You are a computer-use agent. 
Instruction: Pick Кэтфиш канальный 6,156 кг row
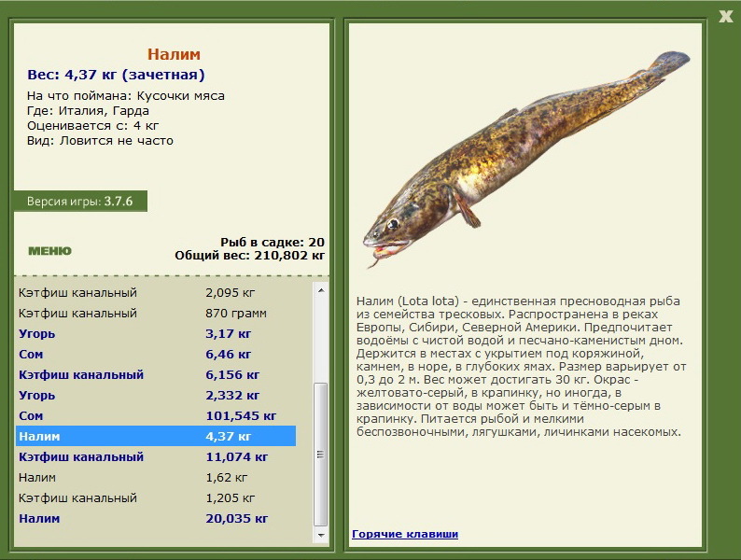155,374
